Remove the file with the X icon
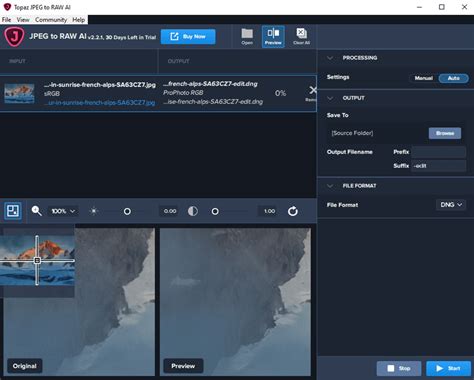The image size is (474, 380). coord(313,90)
